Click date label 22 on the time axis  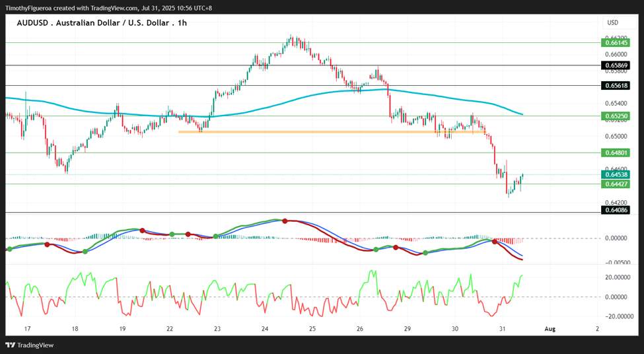(x=170, y=329)
